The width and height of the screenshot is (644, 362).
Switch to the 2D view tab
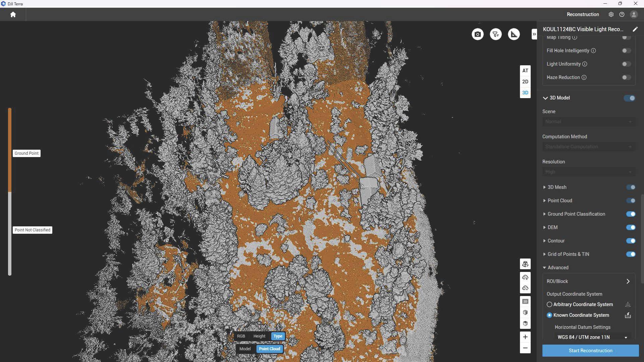tap(525, 82)
